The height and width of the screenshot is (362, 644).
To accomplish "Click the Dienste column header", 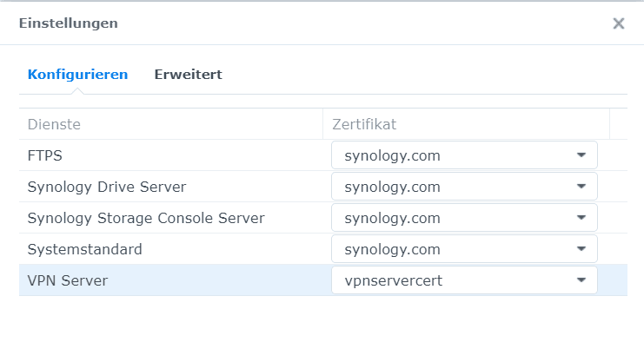I will [171, 124].
